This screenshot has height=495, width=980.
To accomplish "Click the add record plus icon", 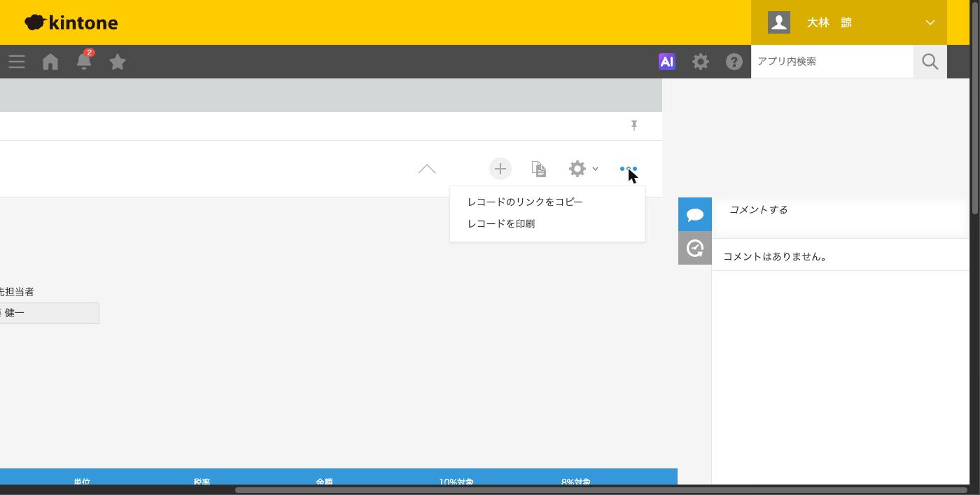I will [x=500, y=169].
